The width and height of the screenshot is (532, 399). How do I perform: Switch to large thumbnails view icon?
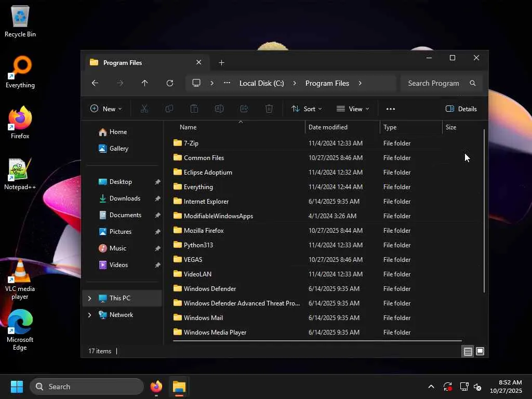(x=480, y=351)
